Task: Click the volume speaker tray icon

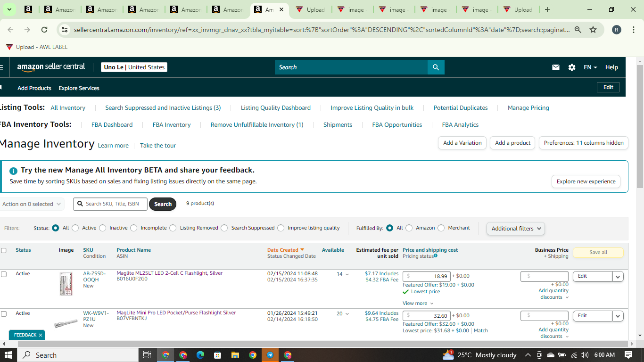Action: point(585,355)
